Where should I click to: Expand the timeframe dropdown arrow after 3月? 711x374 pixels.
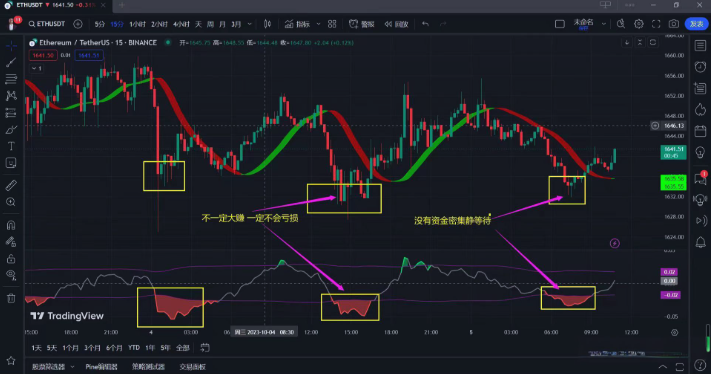[x=249, y=24]
